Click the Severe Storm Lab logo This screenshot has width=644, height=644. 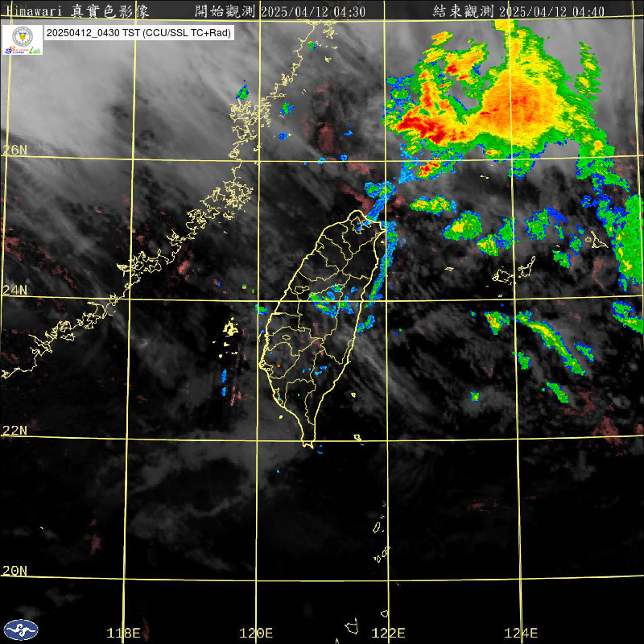click(22, 40)
